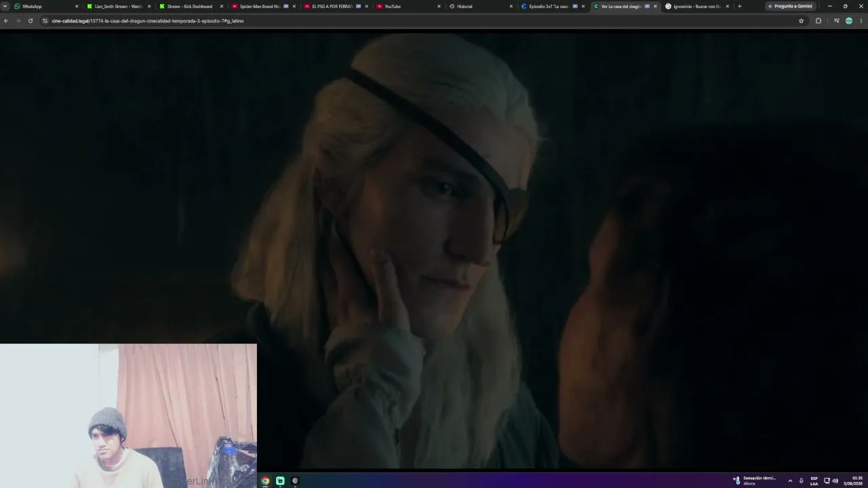
Task: Switch to the Historial tab
Action: [481, 6]
